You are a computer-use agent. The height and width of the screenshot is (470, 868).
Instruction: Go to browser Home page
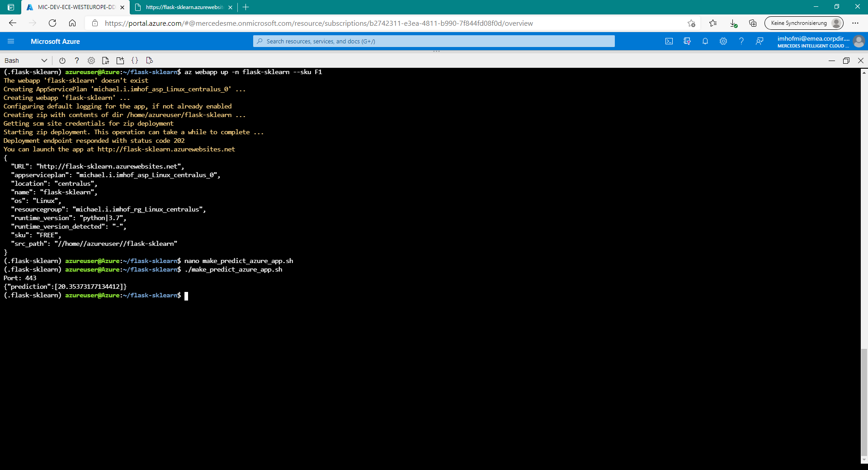(x=72, y=23)
